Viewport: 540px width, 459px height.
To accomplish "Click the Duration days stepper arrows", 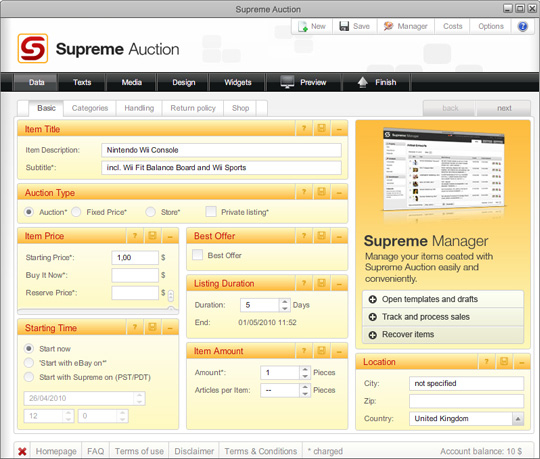I will (284, 305).
